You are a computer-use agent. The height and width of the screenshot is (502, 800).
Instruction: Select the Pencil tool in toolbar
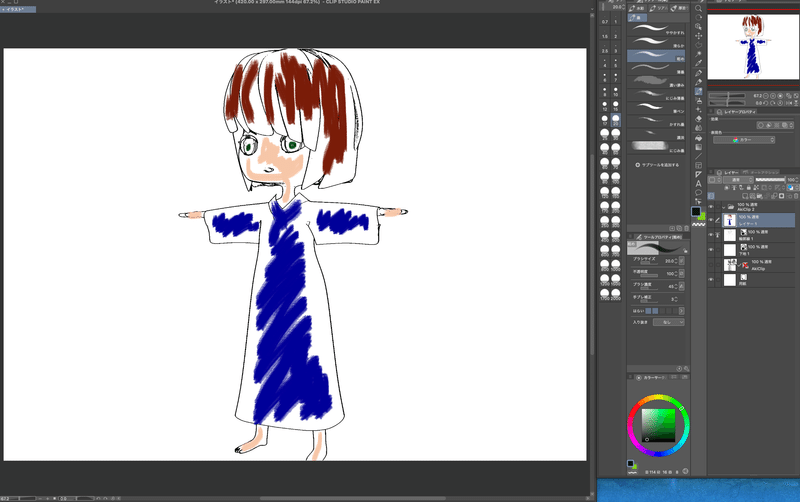click(x=698, y=82)
